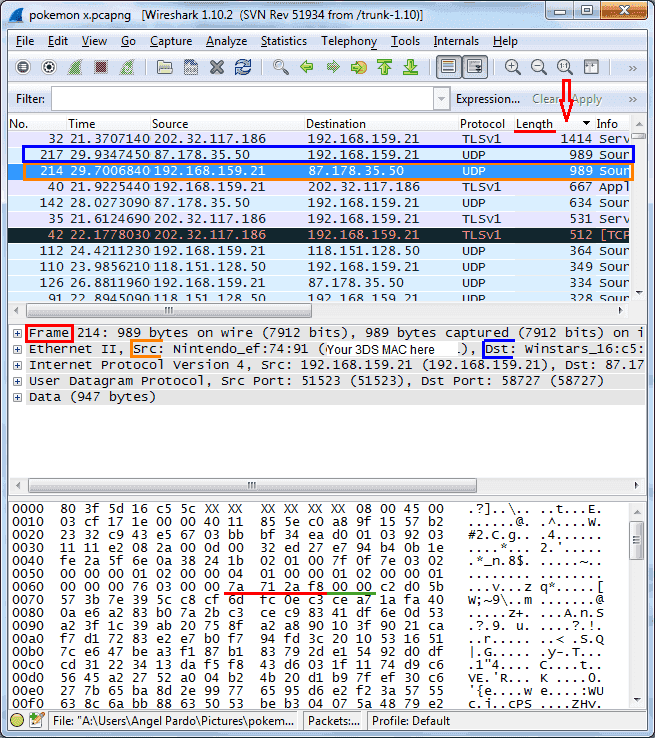The image size is (655, 738).
Task: Open the capture options icon
Action: tap(49, 67)
